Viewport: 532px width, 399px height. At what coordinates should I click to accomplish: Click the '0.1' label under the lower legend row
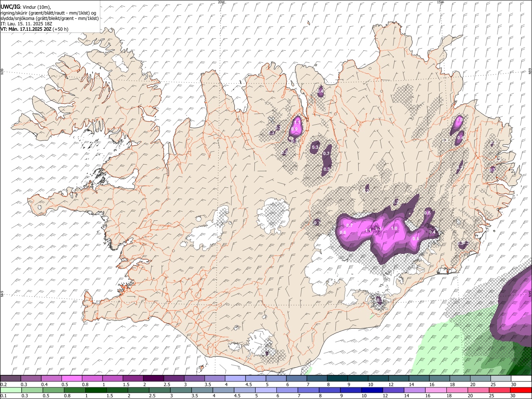tap(3, 396)
